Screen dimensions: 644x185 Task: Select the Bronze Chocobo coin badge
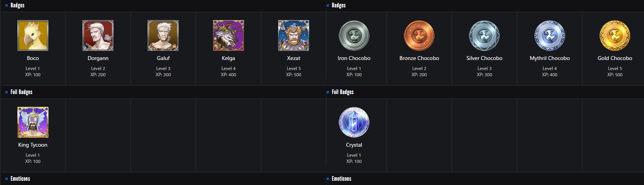point(419,36)
